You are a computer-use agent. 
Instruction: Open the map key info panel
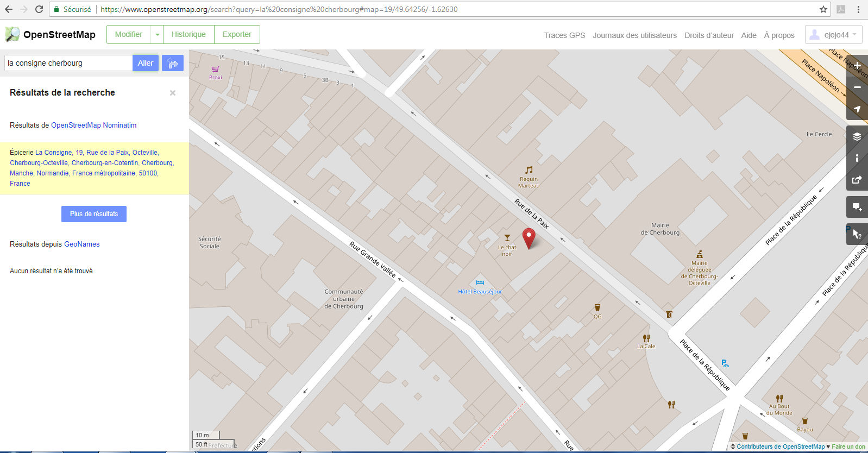click(x=857, y=158)
